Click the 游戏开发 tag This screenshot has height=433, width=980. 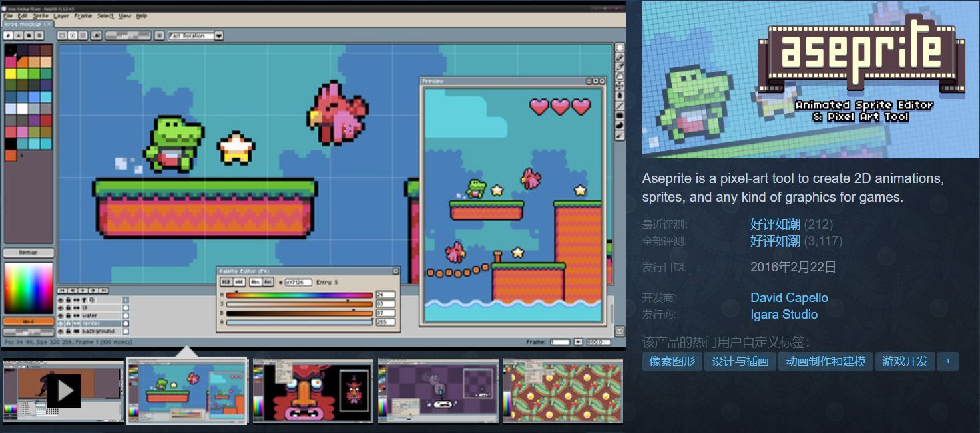pyautogui.click(x=905, y=361)
